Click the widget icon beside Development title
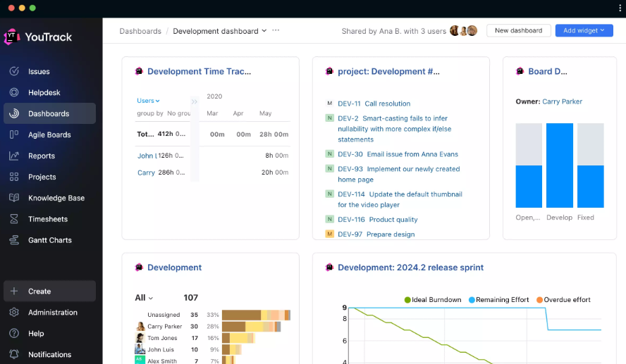Viewport: 626px width, 364px height. (139, 268)
